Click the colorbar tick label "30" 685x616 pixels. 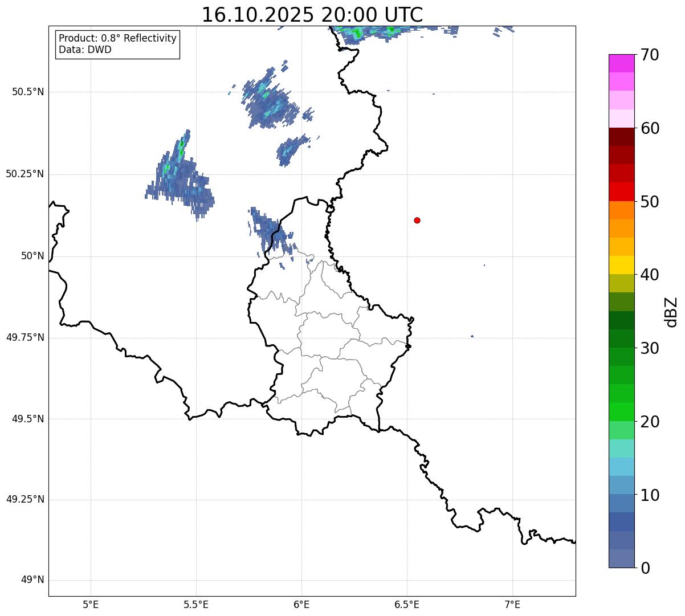point(650,348)
